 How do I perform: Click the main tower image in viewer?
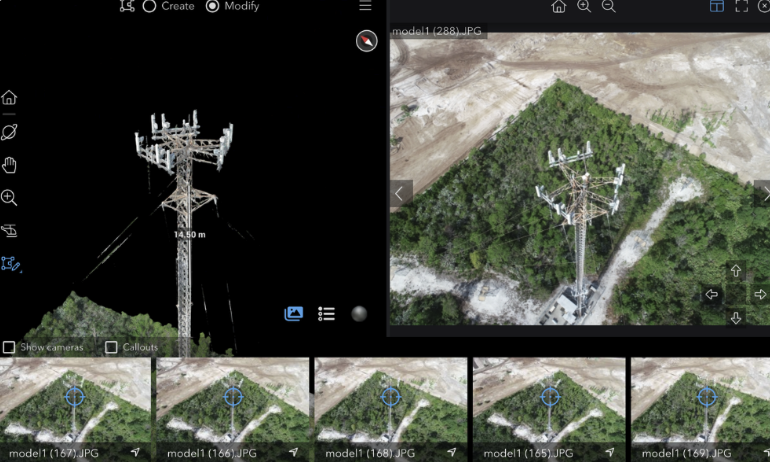click(x=579, y=179)
